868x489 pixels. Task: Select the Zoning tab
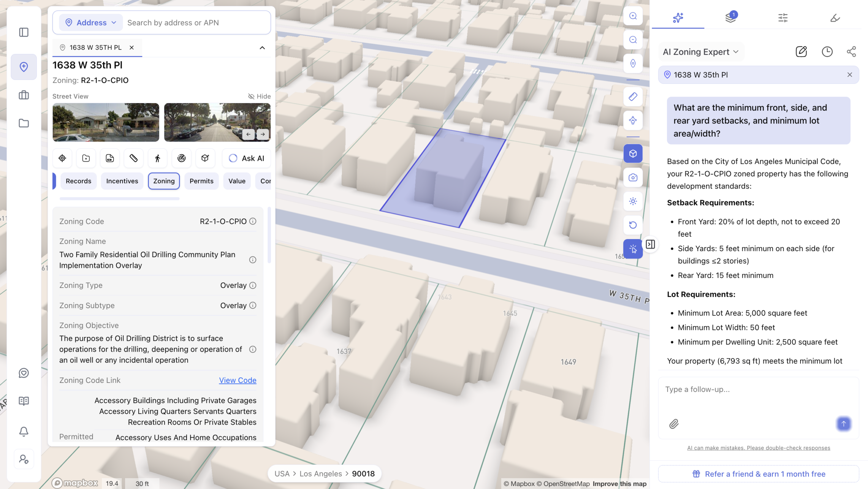tap(164, 181)
